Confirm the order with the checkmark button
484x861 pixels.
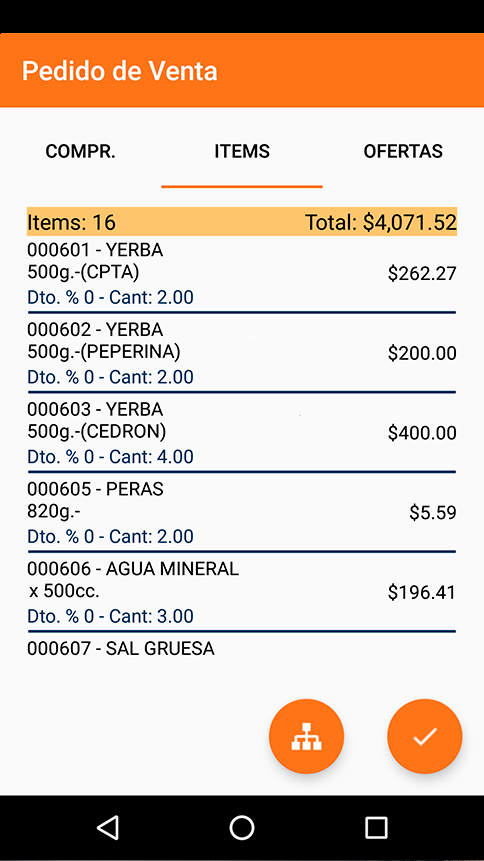(425, 736)
